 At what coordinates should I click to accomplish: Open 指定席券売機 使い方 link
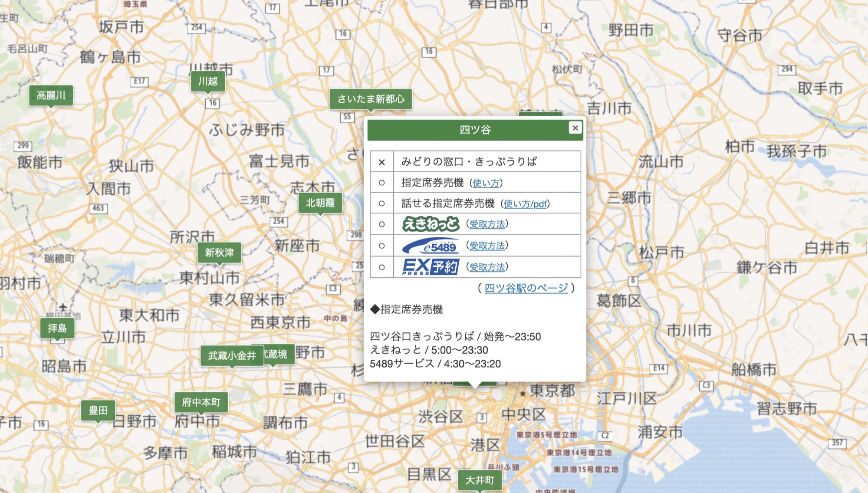(486, 183)
